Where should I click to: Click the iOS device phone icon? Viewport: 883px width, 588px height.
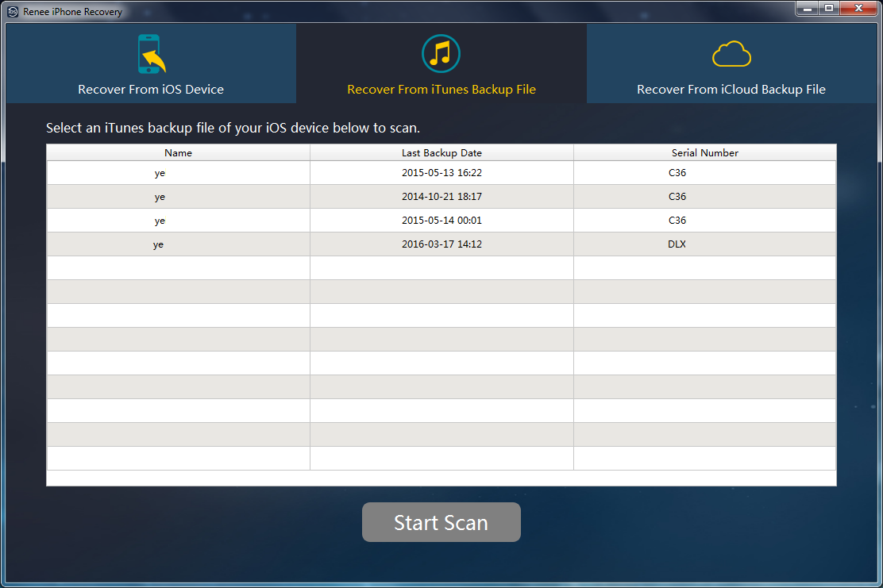150,54
